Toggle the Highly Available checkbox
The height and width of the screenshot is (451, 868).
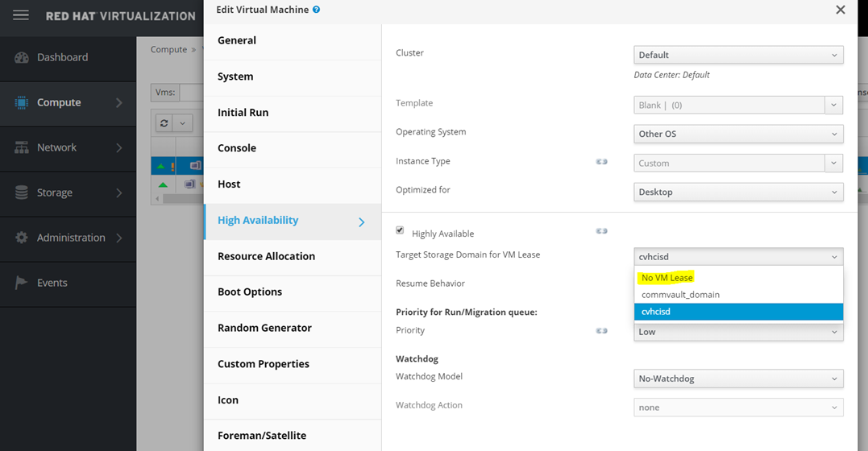tap(400, 230)
